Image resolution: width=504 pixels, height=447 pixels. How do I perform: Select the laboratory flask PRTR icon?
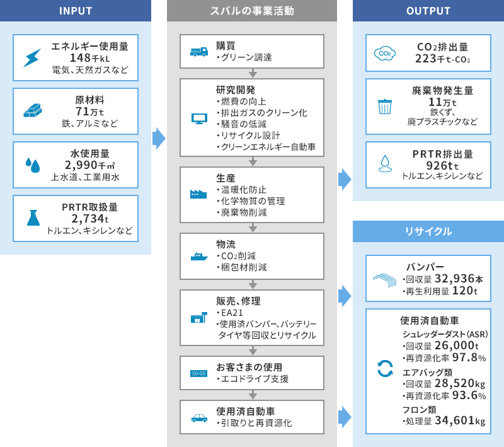coord(33,218)
